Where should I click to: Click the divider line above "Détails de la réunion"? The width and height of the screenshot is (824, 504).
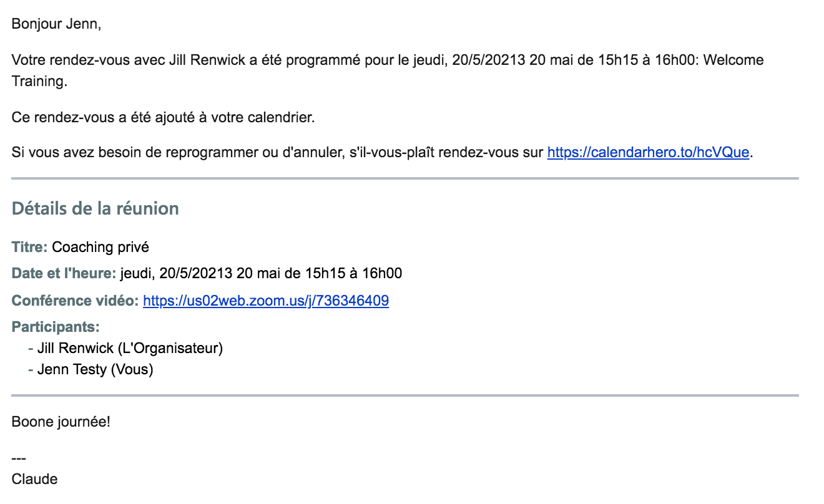pyautogui.click(x=405, y=179)
